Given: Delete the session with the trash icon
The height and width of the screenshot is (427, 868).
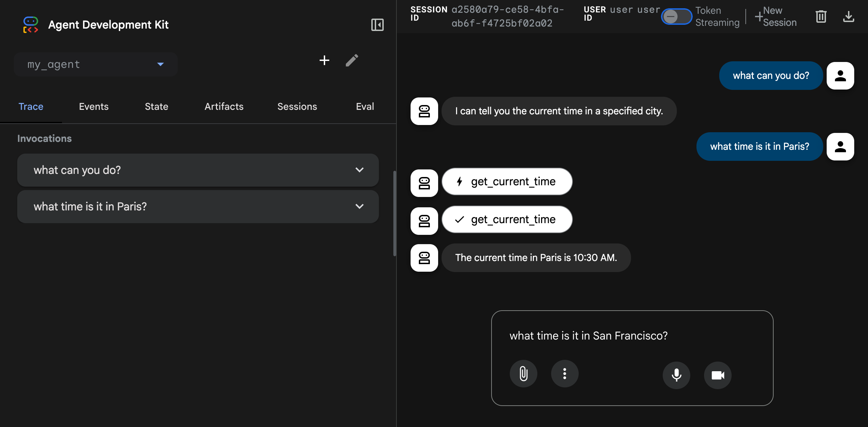Looking at the screenshot, I should pos(821,17).
